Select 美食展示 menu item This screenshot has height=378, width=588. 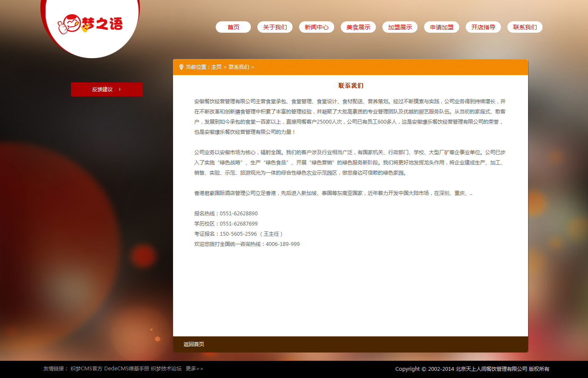358,27
